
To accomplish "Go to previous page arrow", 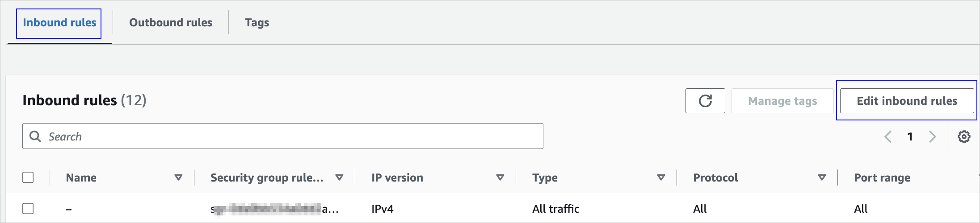I will 888,136.
